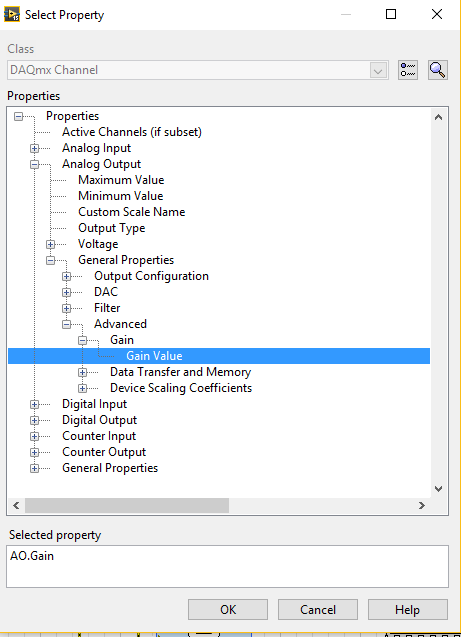Click the property sort options icon
The height and width of the screenshot is (637, 461).
coord(408,70)
